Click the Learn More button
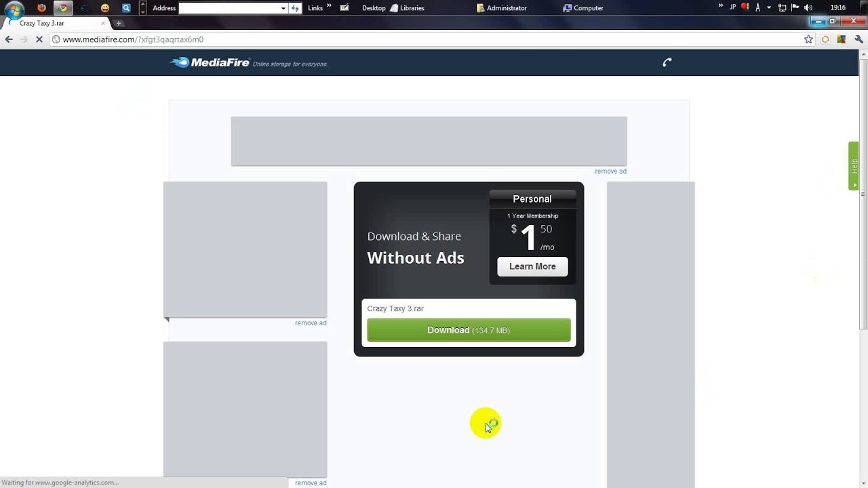The height and width of the screenshot is (488, 868). (532, 266)
